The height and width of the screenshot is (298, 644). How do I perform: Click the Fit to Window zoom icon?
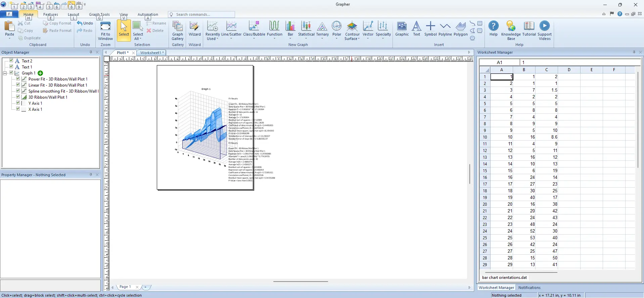(105, 26)
